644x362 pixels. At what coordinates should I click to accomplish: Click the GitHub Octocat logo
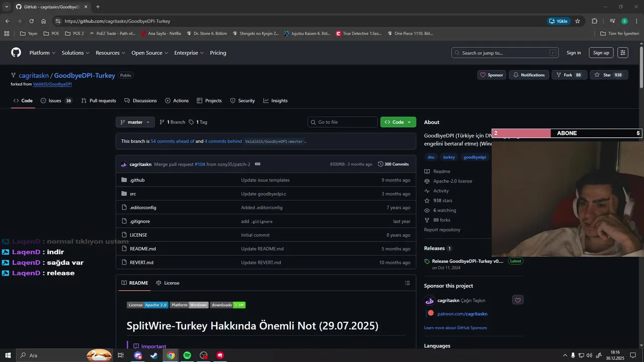tap(16, 53)
